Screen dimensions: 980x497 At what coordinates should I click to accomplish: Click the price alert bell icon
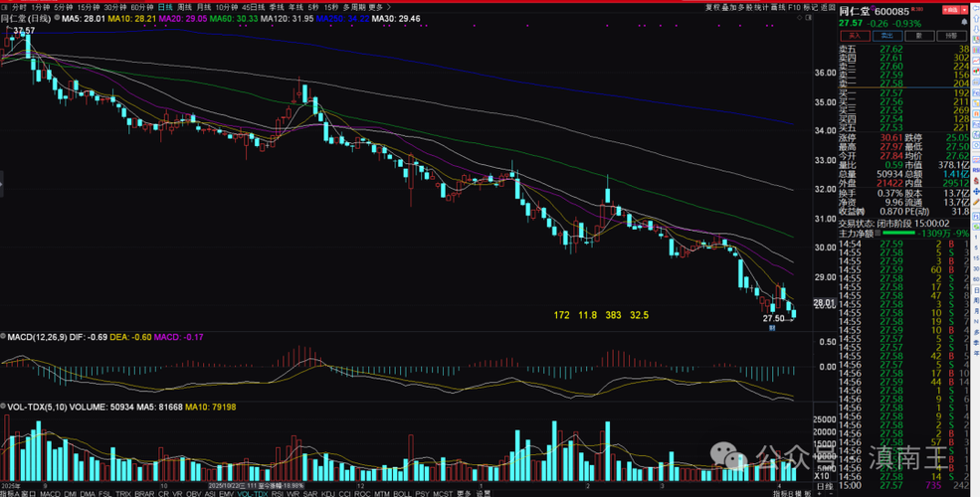964,22
